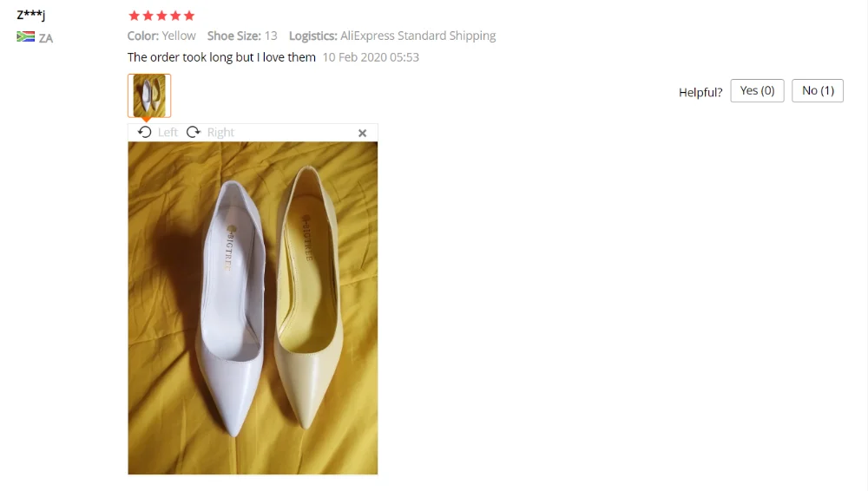
Task: Click the South Africa flag icon
Action: 25,37
